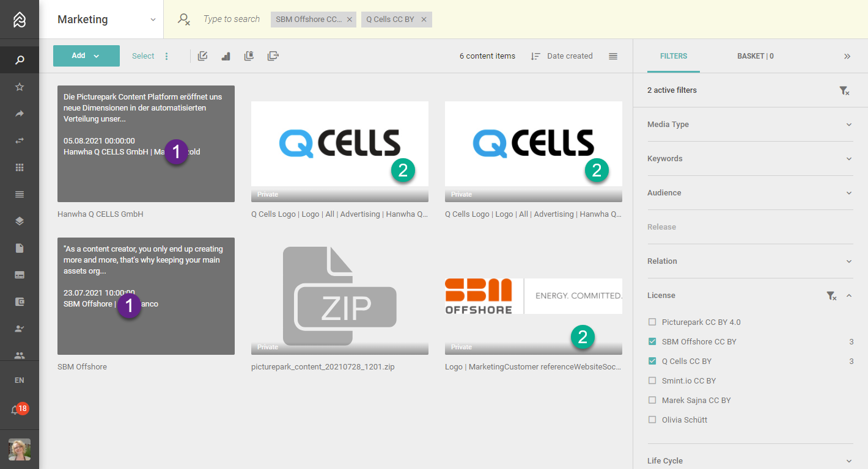The height and width of the screenshot is (469, 868).
Task: Check the Picturepark CC BY 4.0 checkbox
Action: 652,322
